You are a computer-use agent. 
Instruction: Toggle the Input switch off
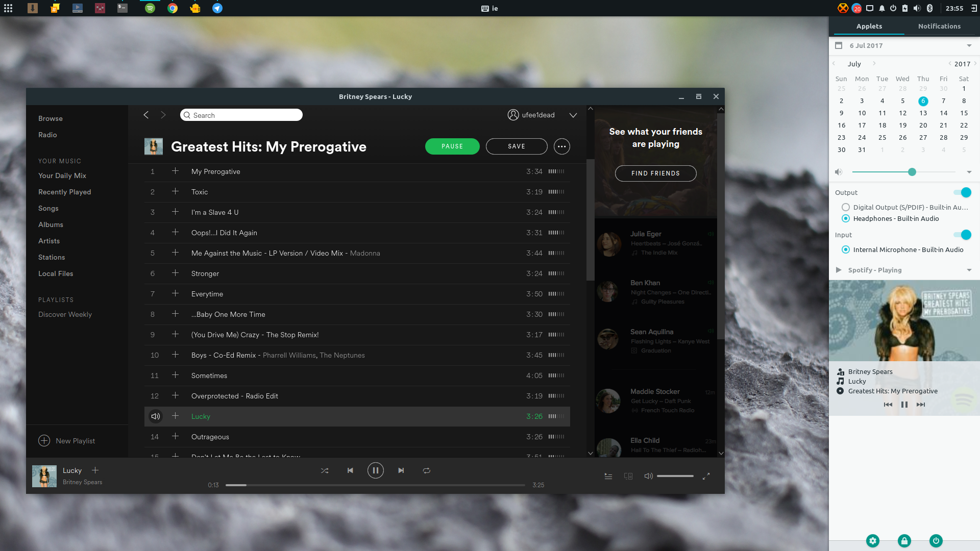coord(963,235)
